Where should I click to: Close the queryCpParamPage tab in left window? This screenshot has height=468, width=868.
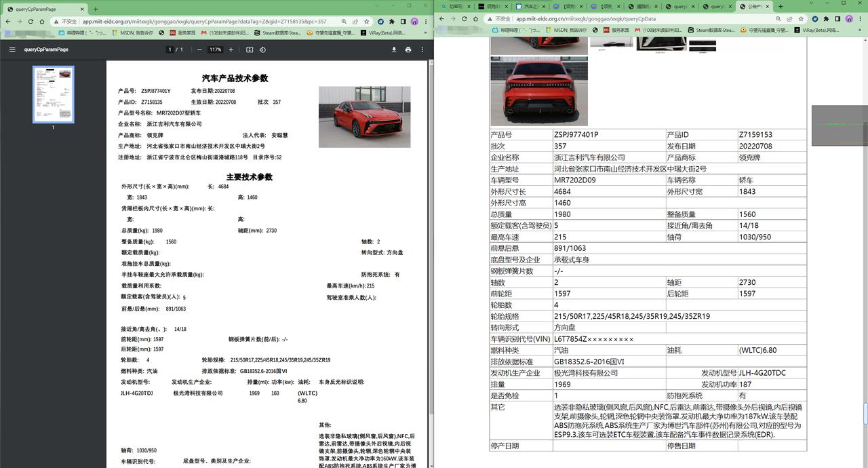[82, 9]
